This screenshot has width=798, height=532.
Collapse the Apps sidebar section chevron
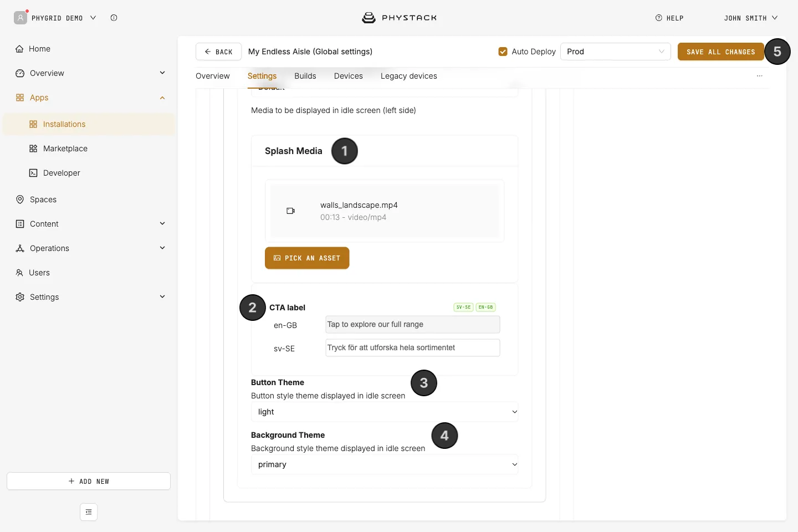coord(162,98)
